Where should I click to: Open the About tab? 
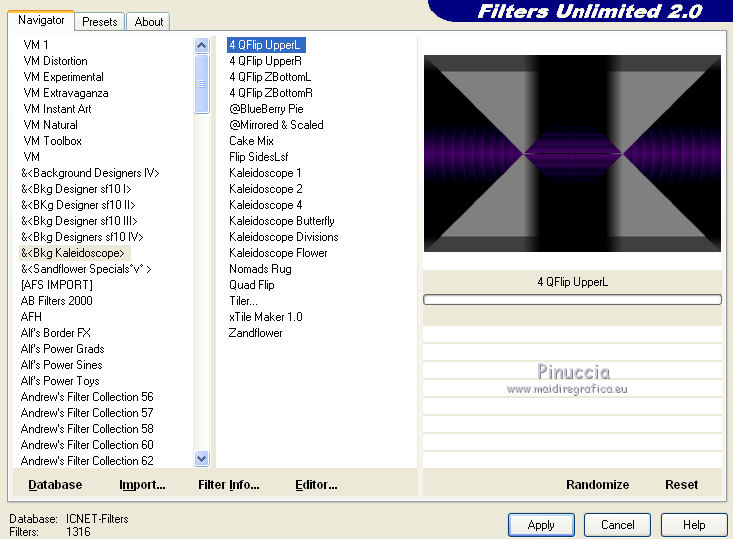(149, 22)
